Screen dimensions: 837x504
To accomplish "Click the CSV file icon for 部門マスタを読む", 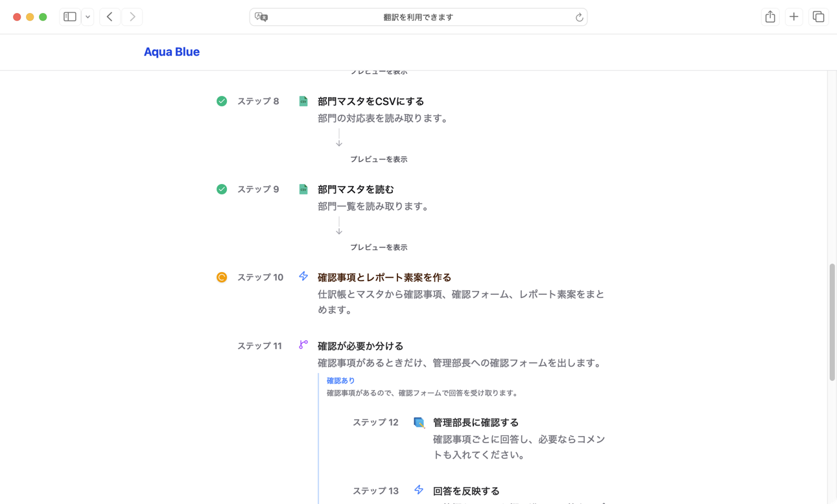I will [x=303, y=189].
